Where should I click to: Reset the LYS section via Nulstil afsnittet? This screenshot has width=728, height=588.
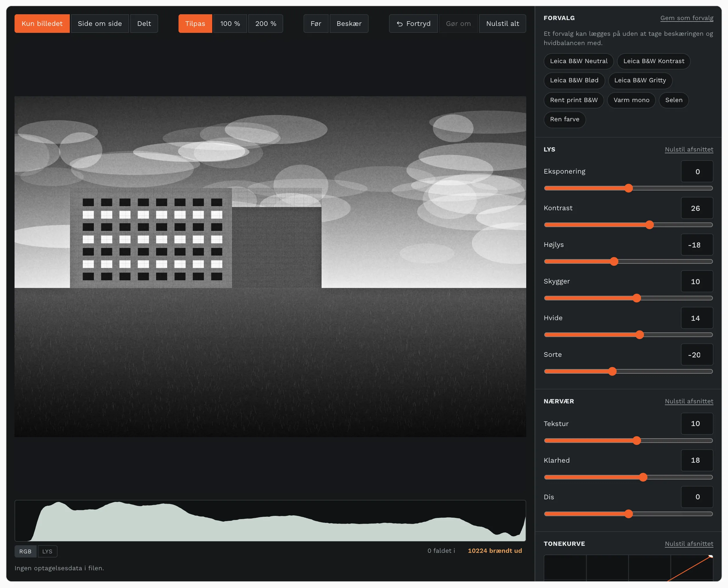tap(689, 149)
